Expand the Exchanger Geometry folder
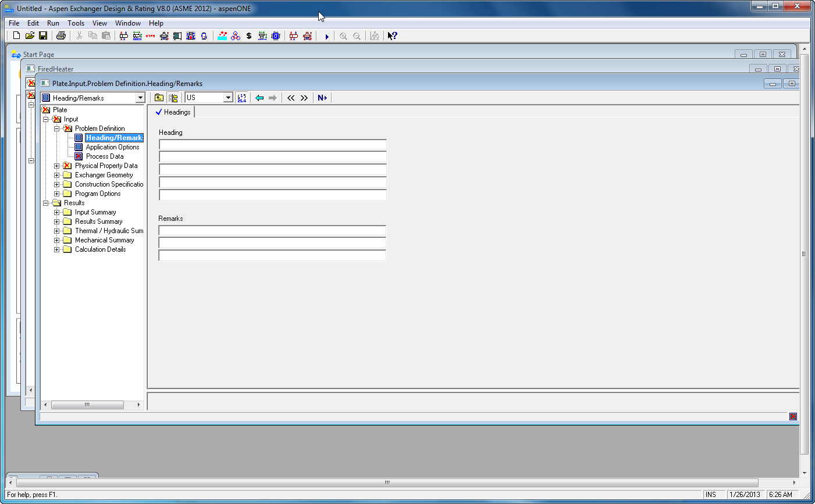 pyautogui.click(x=57, y=175)
